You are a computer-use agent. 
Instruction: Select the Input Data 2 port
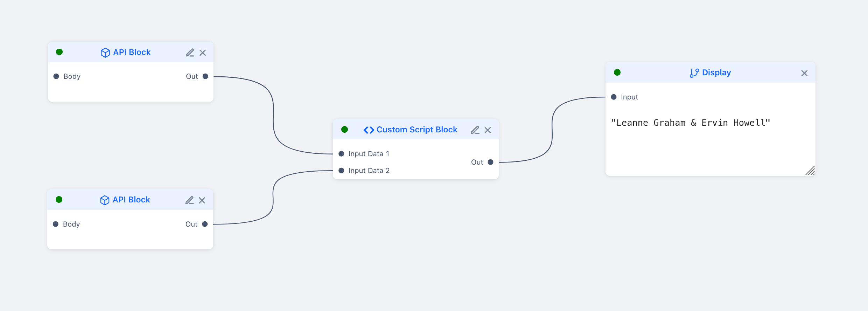click(341, 170)
